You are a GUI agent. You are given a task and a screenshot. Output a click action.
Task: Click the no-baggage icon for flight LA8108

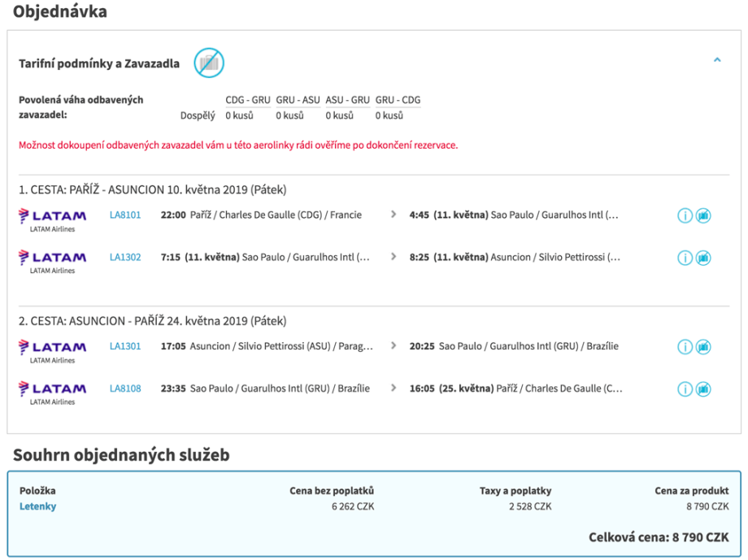[703, 389]
